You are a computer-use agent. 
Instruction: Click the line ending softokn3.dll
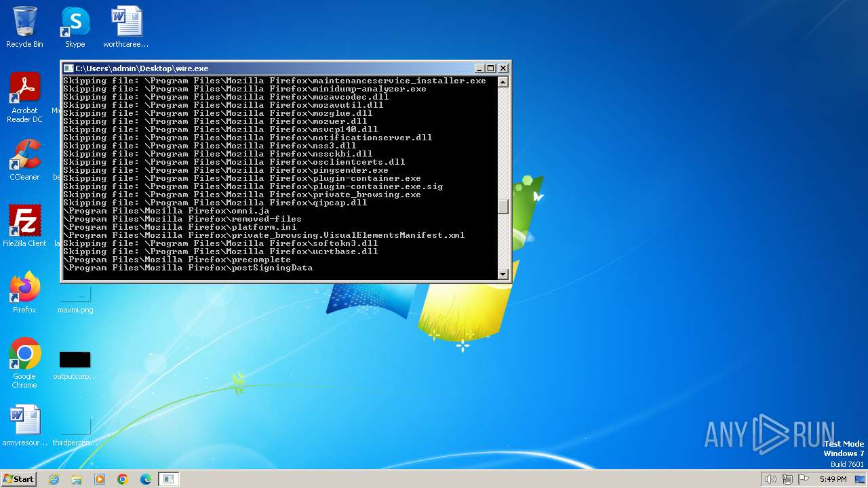click(x=220, y=243)
